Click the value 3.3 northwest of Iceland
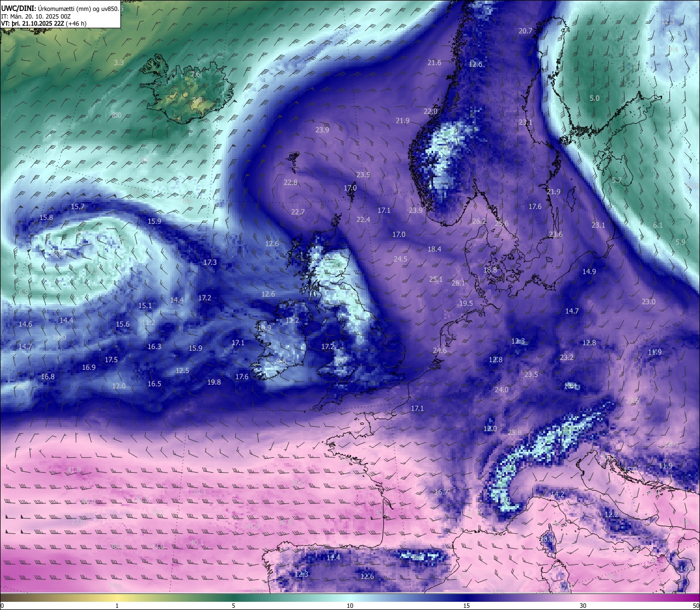 click(119, 62)
